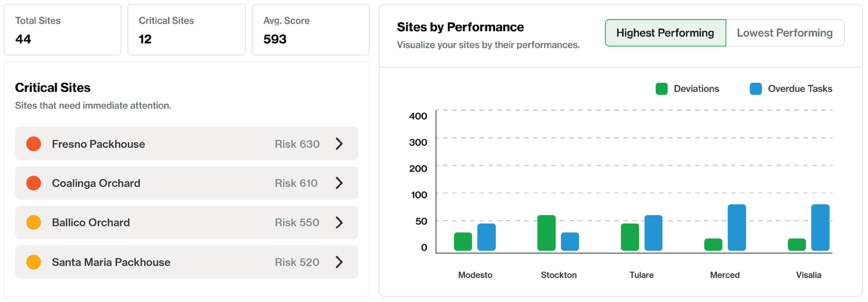Open Coalinga Orchard chevron arrow
Image resolution: width=868 pixels, height=302 pixels.
[339, 183]
